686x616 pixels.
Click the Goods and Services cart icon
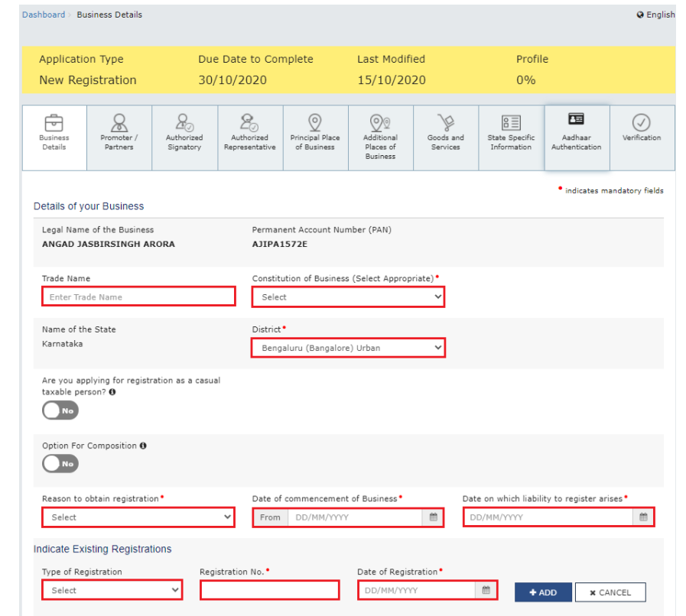[445, 122]
